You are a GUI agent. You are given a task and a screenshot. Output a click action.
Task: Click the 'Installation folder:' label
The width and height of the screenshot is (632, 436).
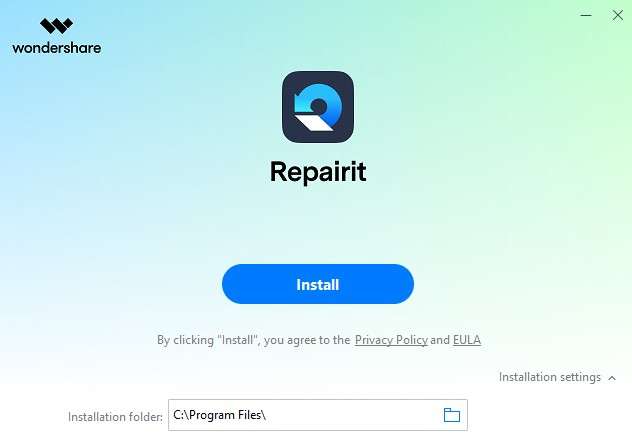tap(115, 417)
